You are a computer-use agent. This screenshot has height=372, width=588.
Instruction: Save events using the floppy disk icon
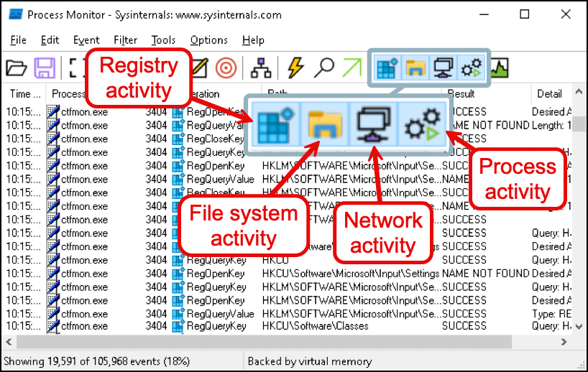pyautogui.click(x=45, y=68)
